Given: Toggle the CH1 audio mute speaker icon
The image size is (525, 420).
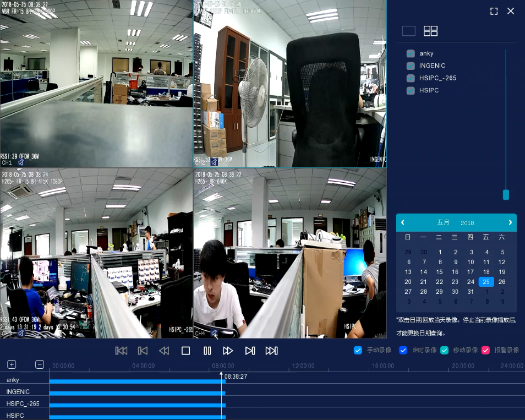Looking at the screenshot, I should pyautogui.click(x=21, y=162).
